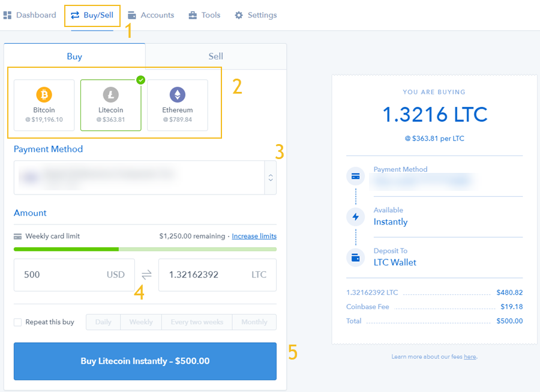Click the Amount section heading
Screen dimensions: 540x392
pyautogui.click(x=30, y=213)
